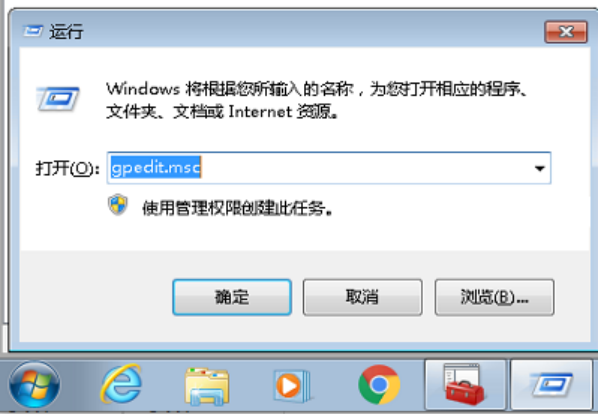599x414 pixels.
Task: Select the Run dialog taskbar button
Action: click(x=552, y=385)
